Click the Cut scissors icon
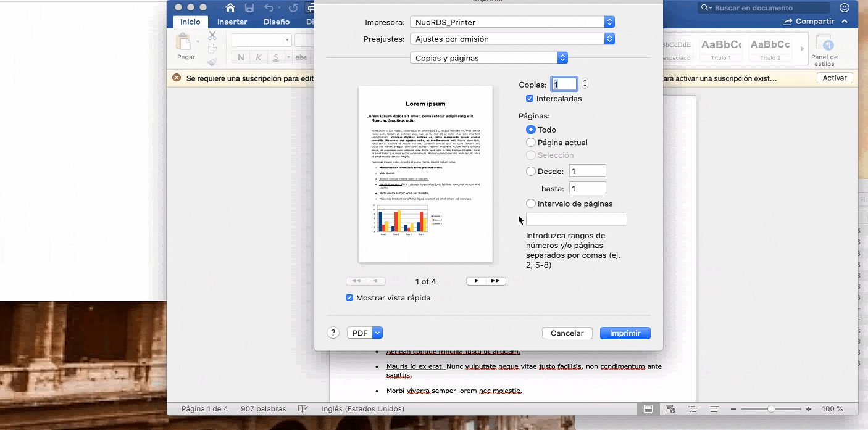This screenshot has width=868, height=430. click(212, 36)
